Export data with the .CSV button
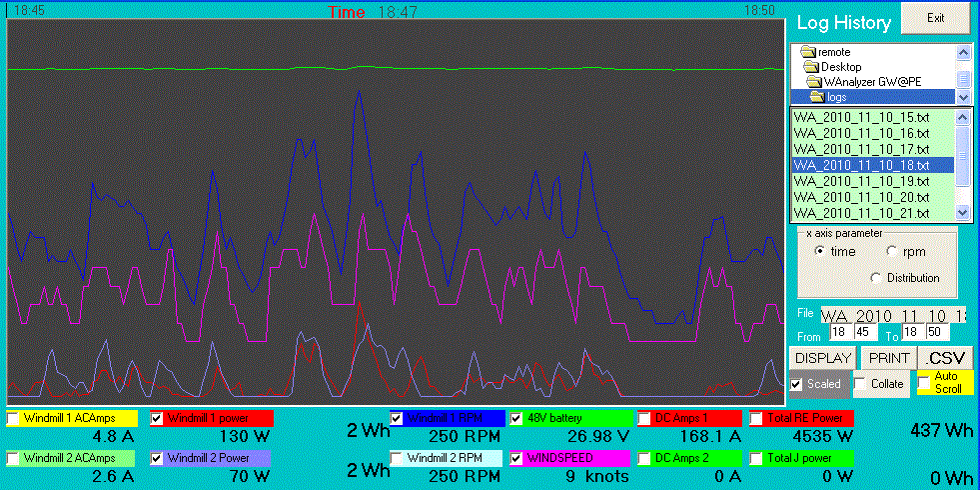The image size is (980, 490). [x=944, y=358]
